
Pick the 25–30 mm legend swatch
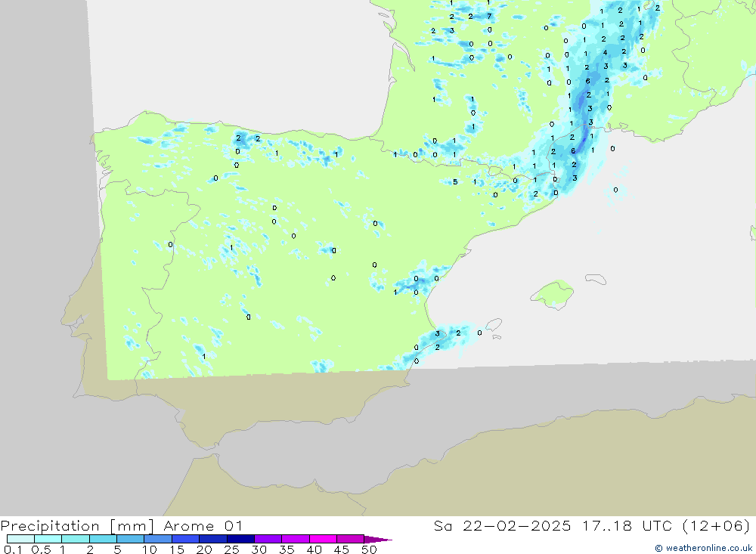[240, 539]
